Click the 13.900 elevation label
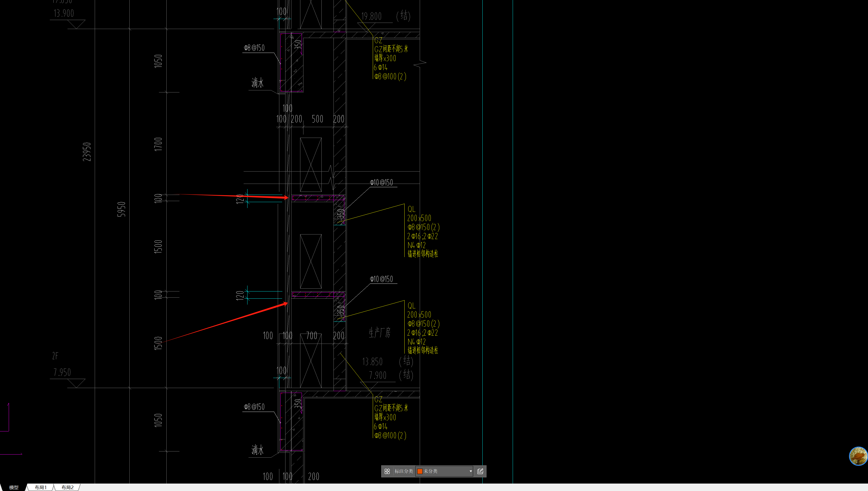Viewport: 868px width, 491px height. click(x=64, y=14)
